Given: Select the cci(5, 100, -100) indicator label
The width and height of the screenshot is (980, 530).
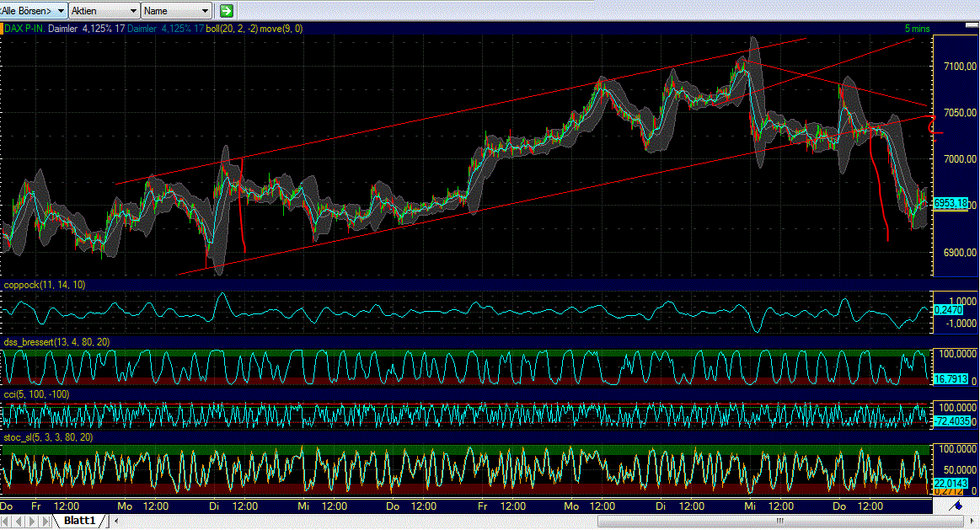Looking at the screenshot, I should point(38,393).
